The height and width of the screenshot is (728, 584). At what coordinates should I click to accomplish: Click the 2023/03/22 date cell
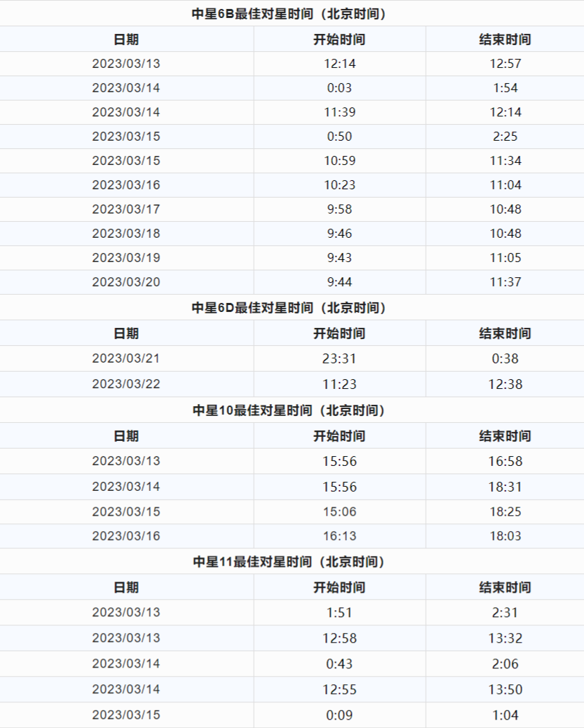126,384
